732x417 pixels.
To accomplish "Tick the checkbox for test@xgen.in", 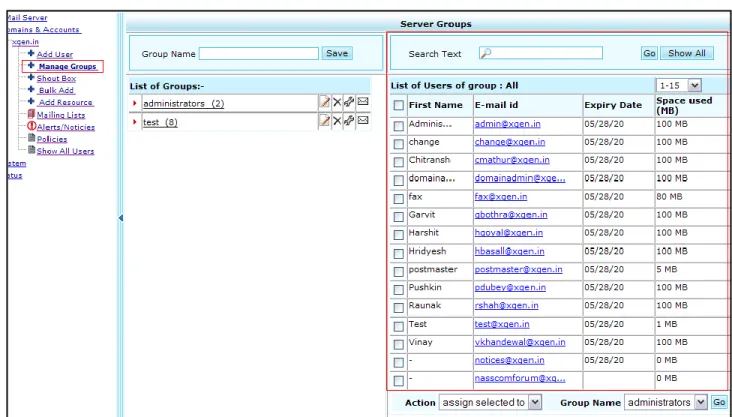I will pyautogui.click(x=398, y=326).
